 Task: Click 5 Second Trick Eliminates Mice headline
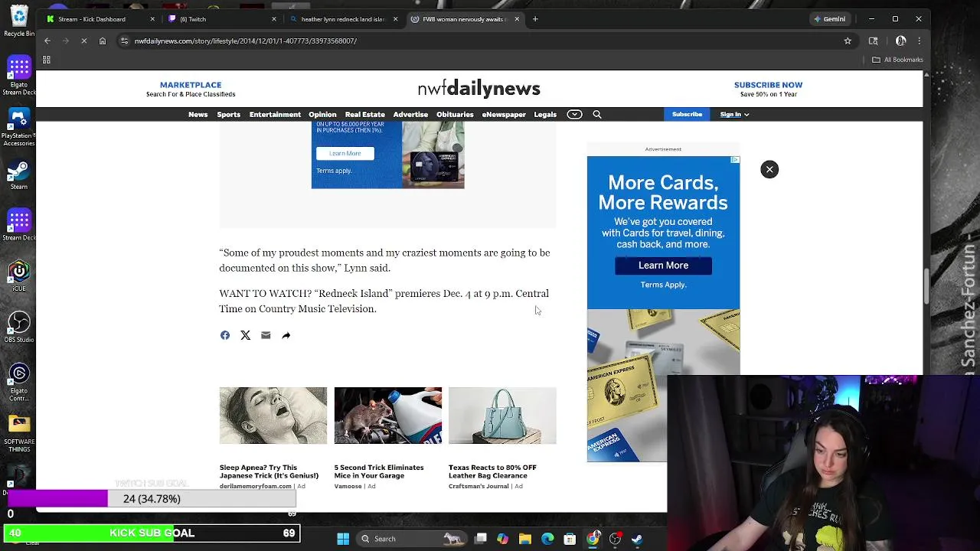coord(378,471)
